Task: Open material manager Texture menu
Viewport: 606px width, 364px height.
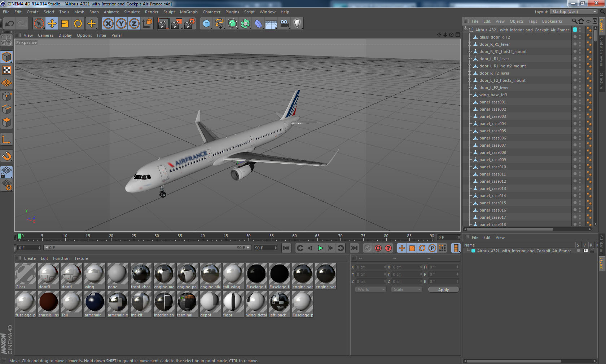Action: [81, 258]
